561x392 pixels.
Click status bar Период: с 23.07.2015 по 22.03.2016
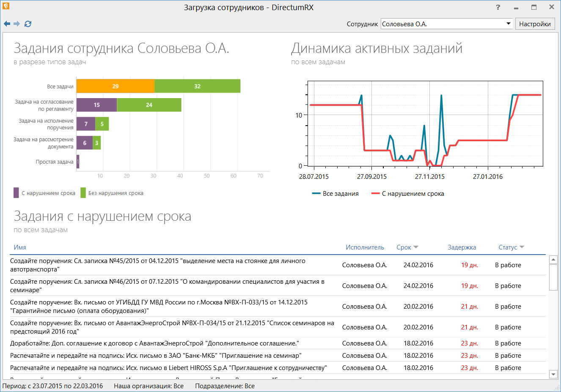point(52,386)
